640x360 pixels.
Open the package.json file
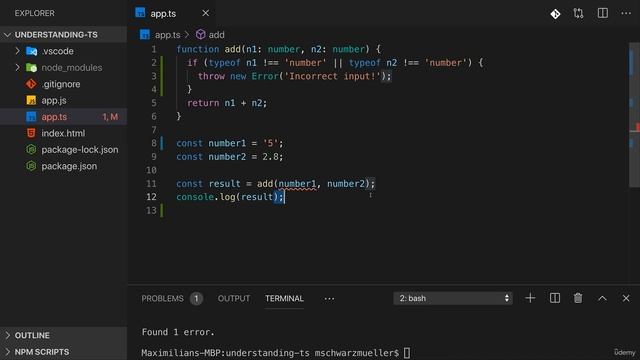[x=69, y=166]
